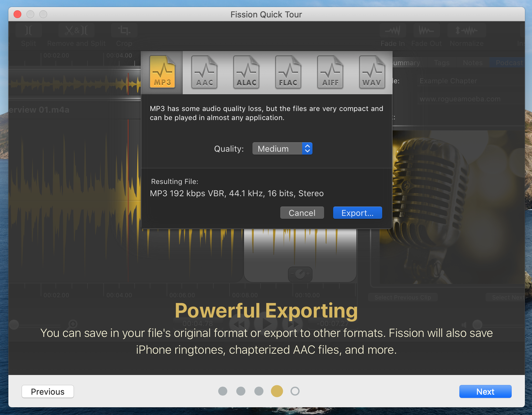Cancel the export dialog
The height and width of the screenshot is (415, 532).
coord(302,213)
